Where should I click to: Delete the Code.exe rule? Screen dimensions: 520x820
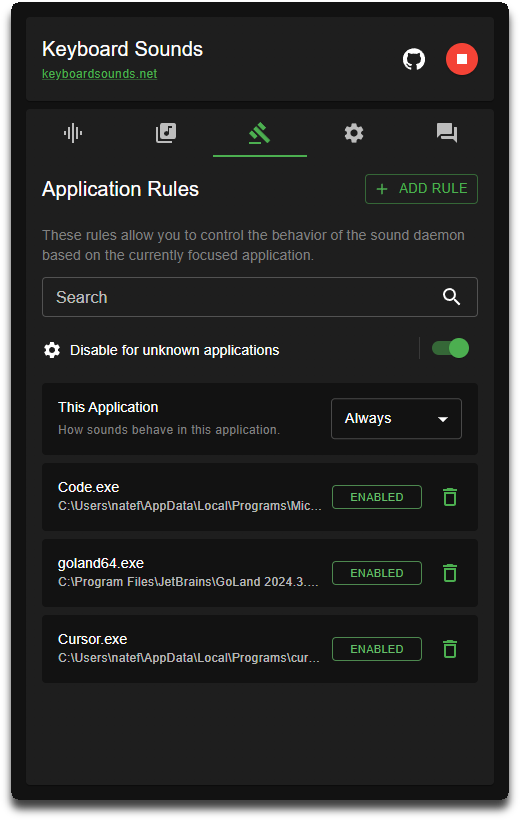(x=450, y=497)
